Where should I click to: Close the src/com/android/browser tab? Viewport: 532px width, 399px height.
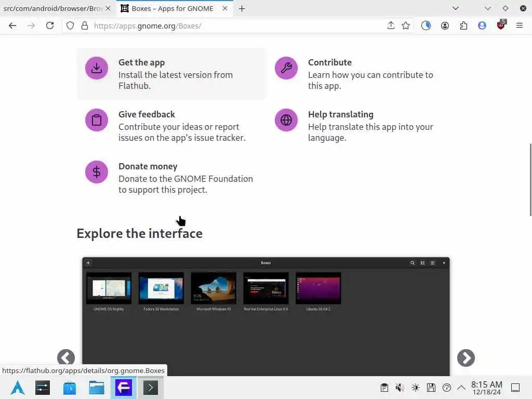[x=108, y=8]
